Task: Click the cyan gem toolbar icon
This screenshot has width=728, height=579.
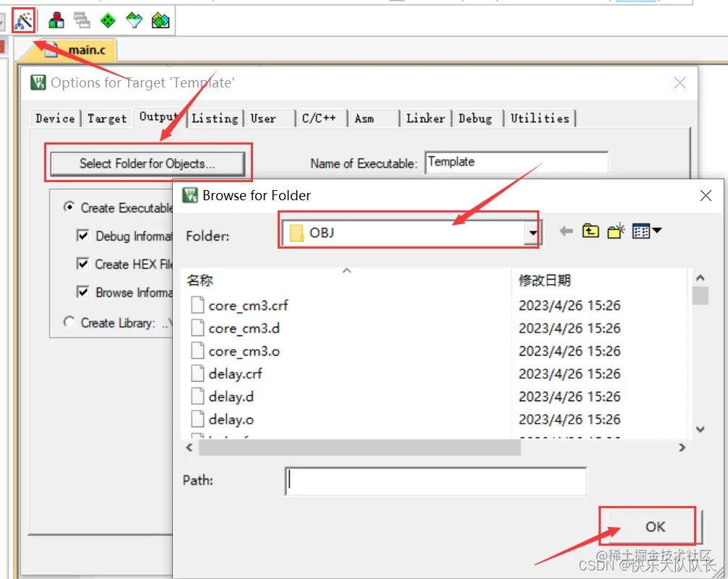Action: 134,20
